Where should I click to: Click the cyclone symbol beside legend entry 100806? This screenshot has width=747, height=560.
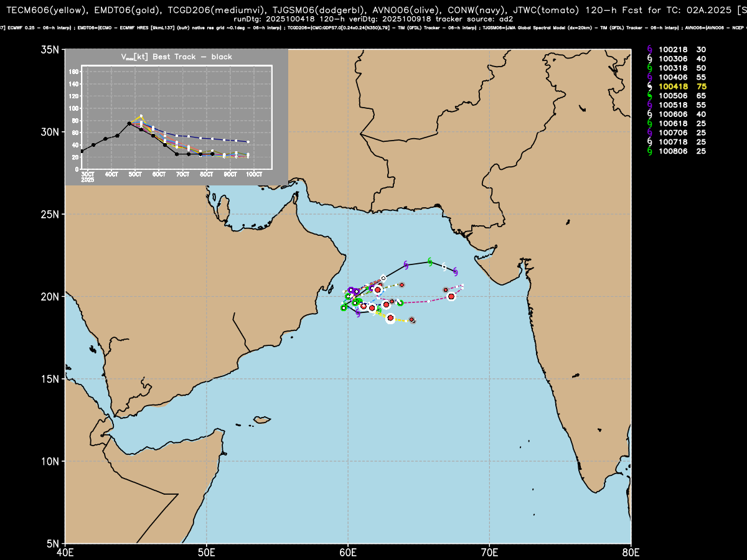coord(650,151)
